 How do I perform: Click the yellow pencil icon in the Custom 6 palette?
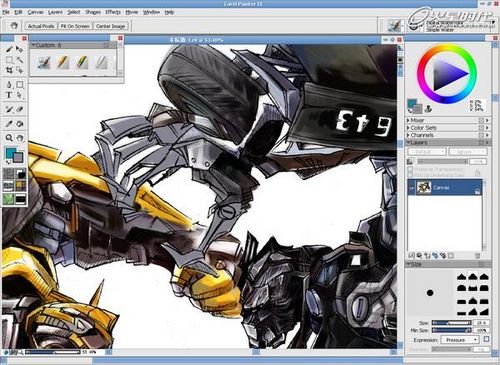(63, 62)
